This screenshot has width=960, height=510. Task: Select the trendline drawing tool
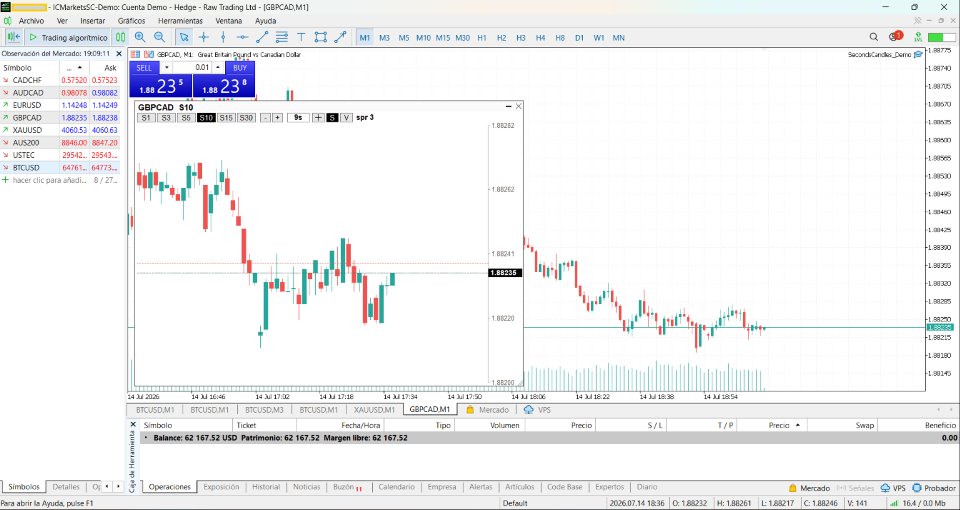[x=262, y=37]
